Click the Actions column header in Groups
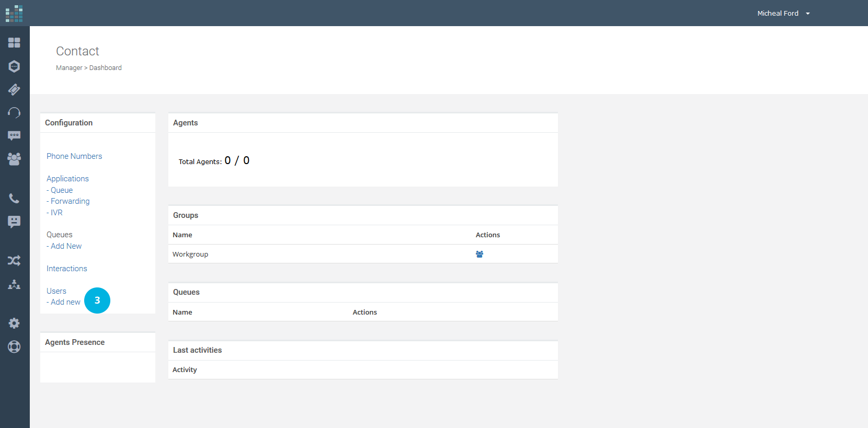This screenshot has width=868, height=428. pos(488,235)
